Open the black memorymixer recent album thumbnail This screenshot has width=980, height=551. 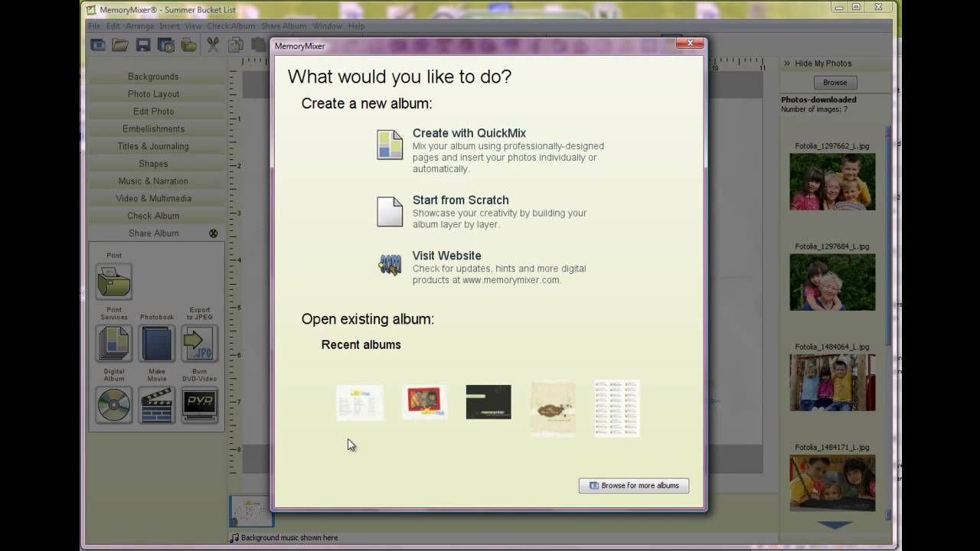point(488,402)
